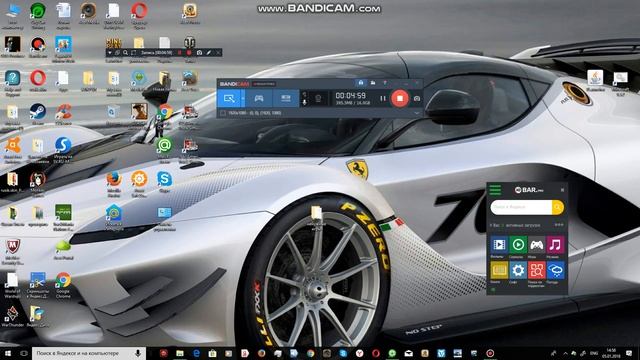Image resolution: width=640 pixels, height=360 pixels.
Task: Click the red record-stop button on the mini bar
Action: pyautogui.click(x=189, y=53)
